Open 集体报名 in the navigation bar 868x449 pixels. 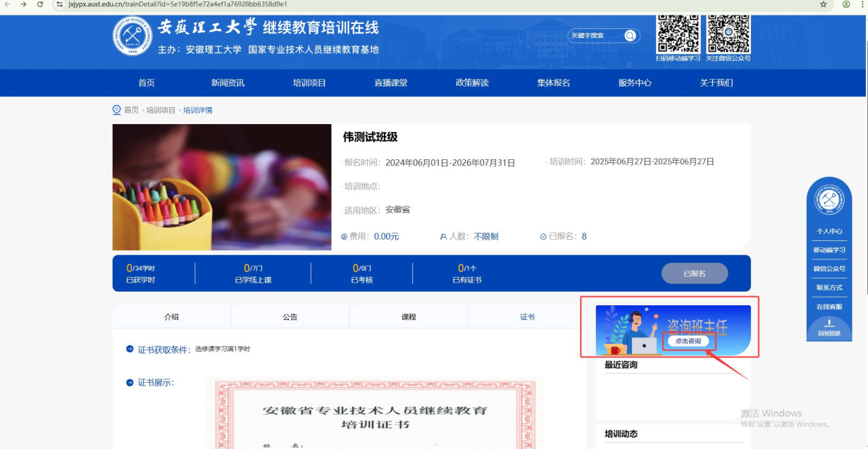[553, 82]
